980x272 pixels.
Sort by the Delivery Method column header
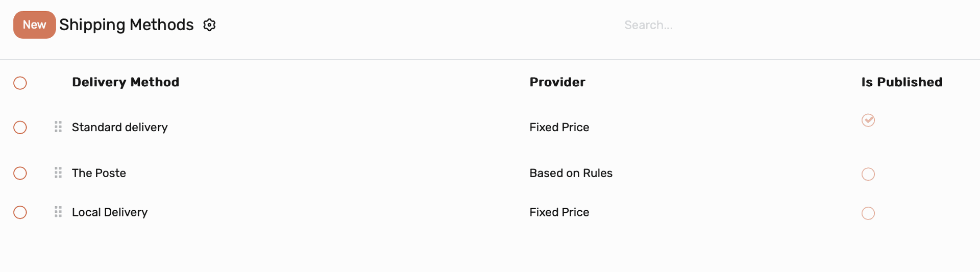click(x=126, y=82)
